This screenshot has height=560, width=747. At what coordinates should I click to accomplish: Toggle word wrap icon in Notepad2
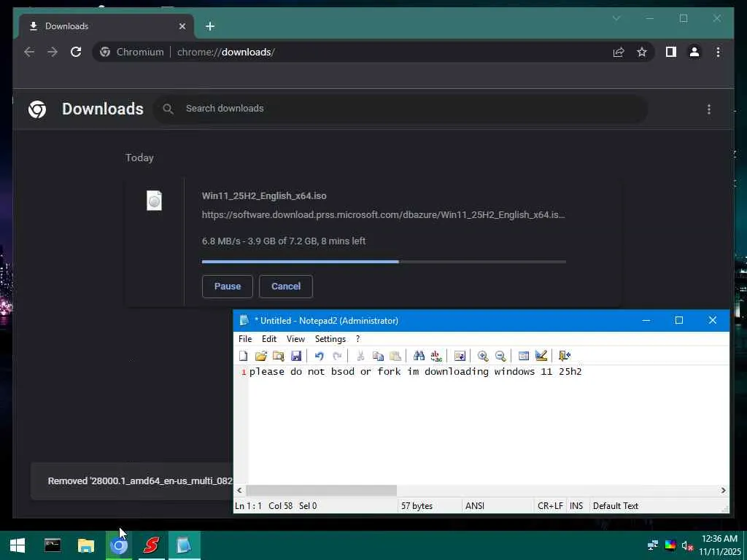coord(460,356)
